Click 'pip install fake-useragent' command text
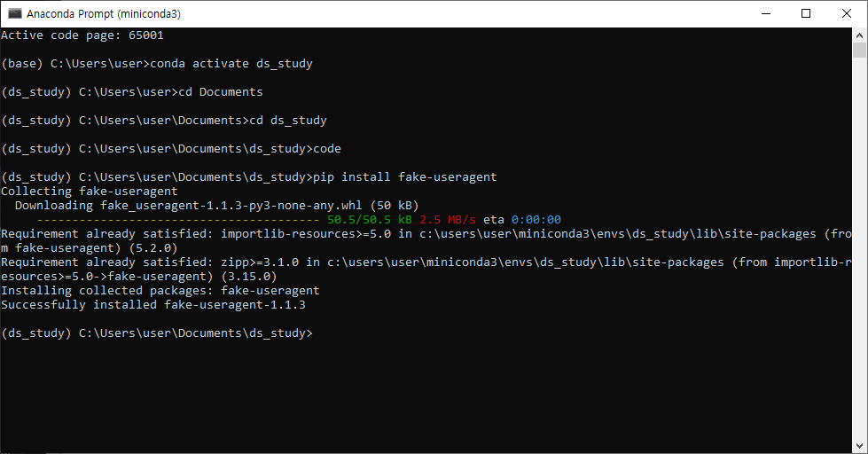Viewport: 868px width, 454px height. click(404, 177)
